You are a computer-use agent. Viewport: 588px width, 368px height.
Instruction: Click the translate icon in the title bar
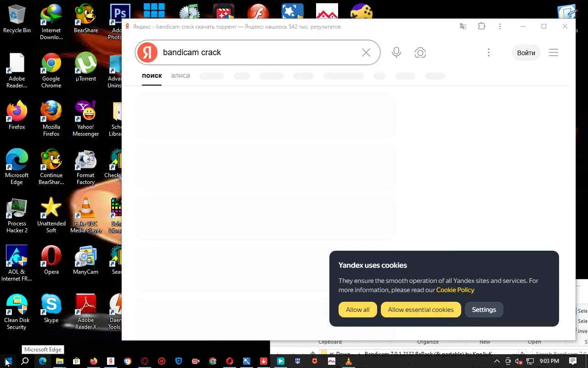pyautogui.click(x=463, y=26)
